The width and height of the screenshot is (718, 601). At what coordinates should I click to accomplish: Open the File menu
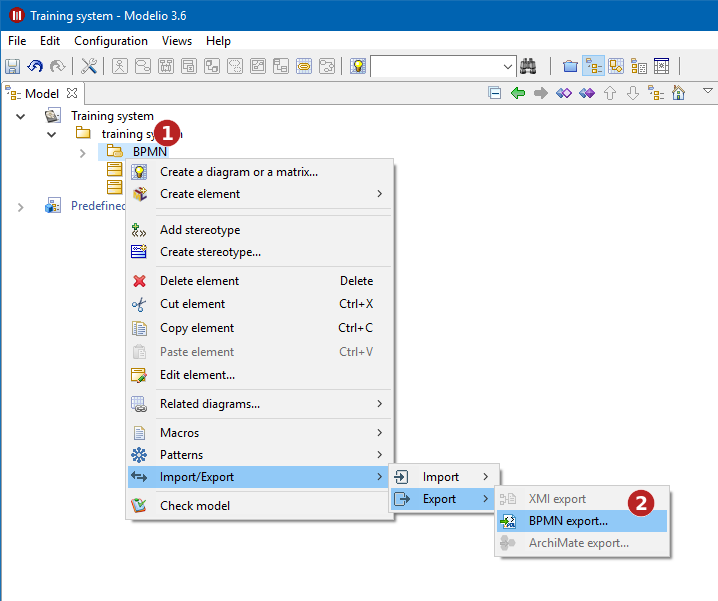click(17, 41)
